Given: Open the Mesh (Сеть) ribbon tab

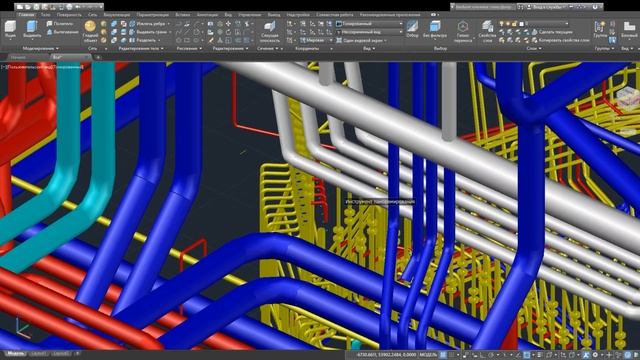Looking at the screenshot, I should tap(93, 15).
